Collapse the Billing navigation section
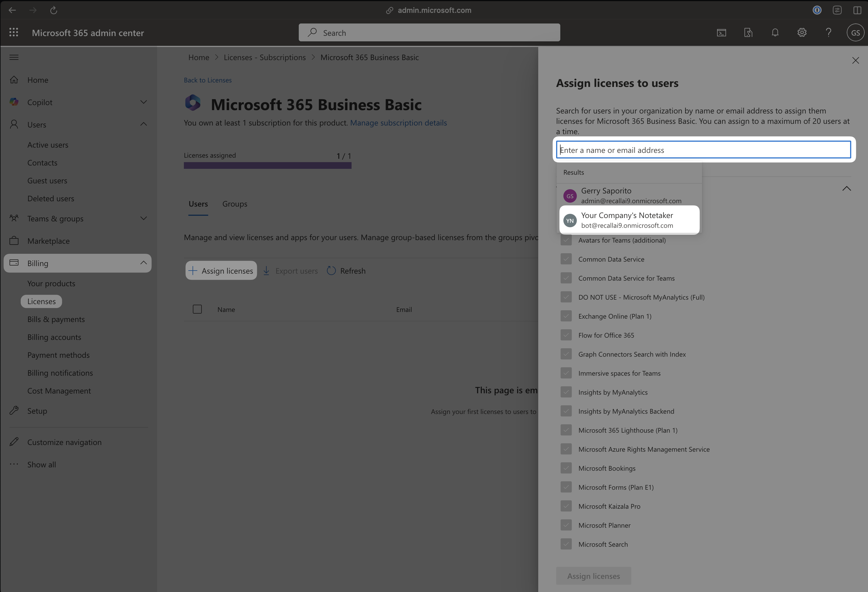This screenshot has width=868, height=592. (143, 263)
